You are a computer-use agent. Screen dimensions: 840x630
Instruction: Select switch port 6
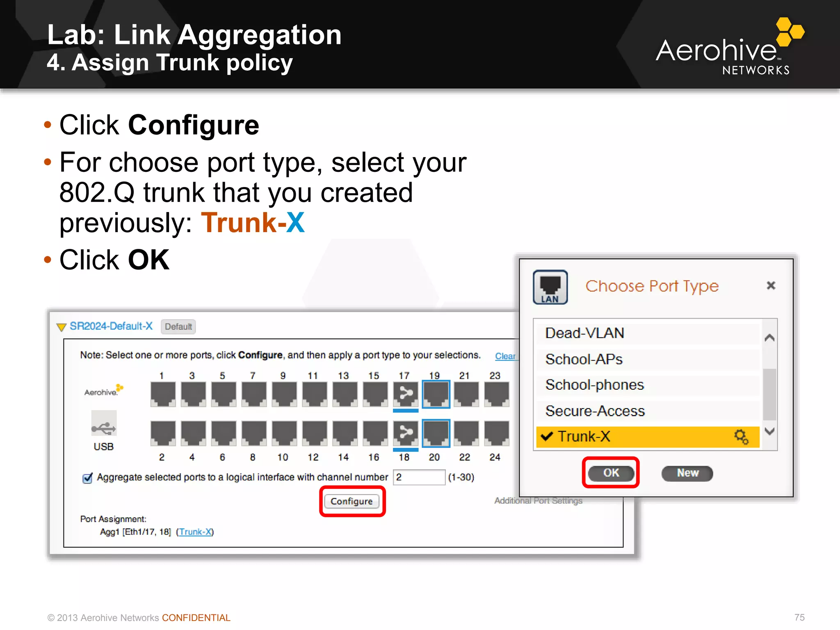point(224,433)
